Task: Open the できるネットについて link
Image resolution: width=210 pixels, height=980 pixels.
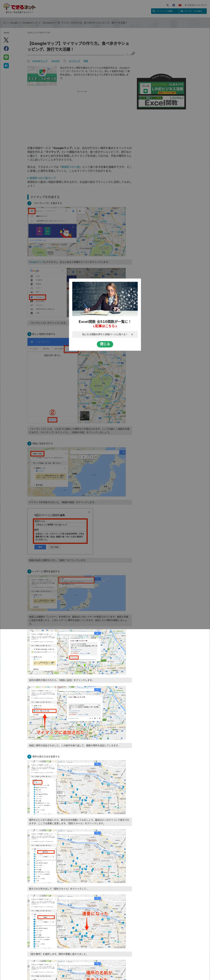Action: [x=196, y=5]
